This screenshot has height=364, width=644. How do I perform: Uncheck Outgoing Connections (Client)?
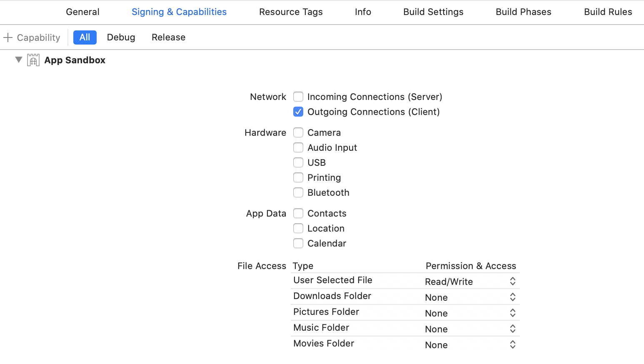[x=298, y=112]
